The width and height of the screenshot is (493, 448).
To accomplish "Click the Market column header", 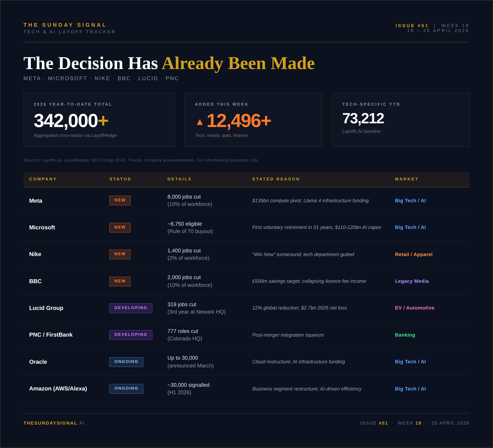I will click(407, 179).
